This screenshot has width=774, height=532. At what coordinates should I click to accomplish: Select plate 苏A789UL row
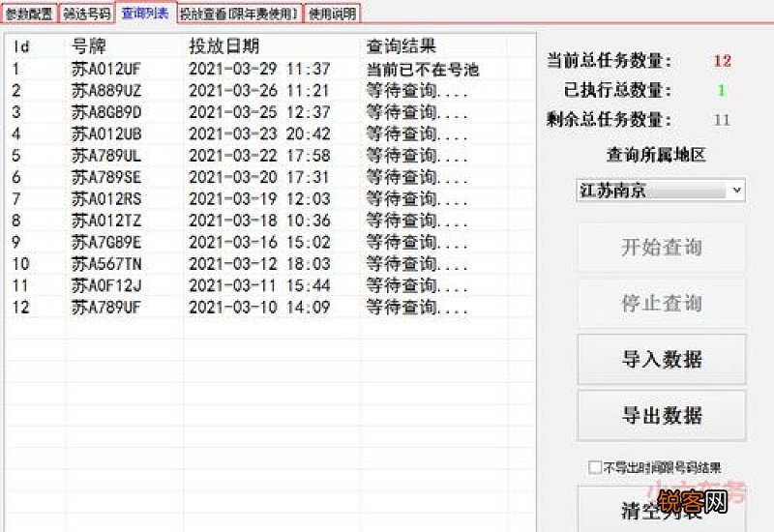272,156
